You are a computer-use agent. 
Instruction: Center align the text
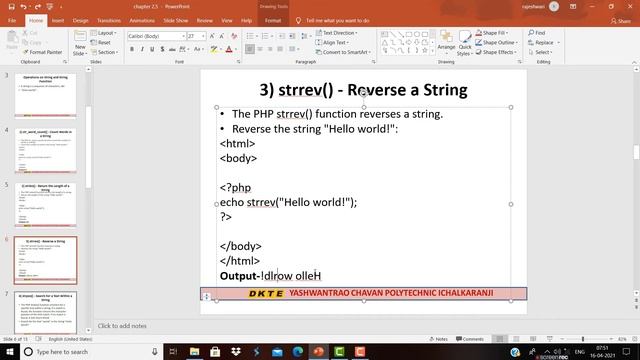[x=260, y=49]
